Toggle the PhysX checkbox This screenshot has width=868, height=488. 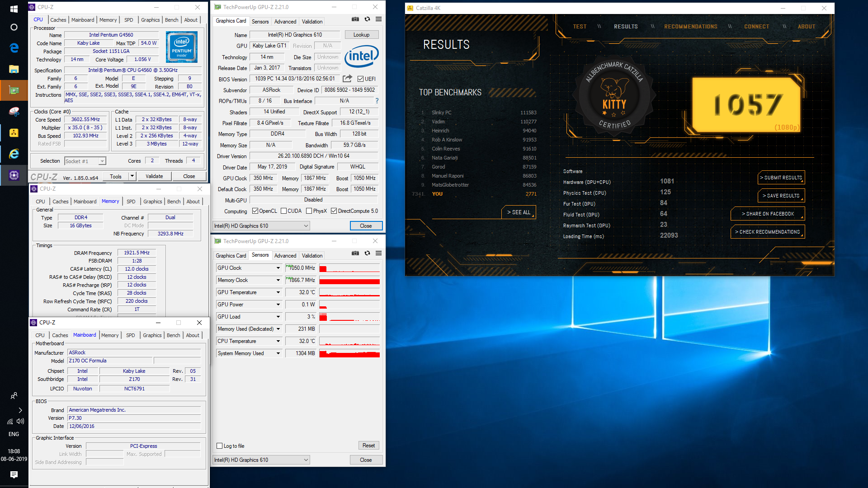309,211
